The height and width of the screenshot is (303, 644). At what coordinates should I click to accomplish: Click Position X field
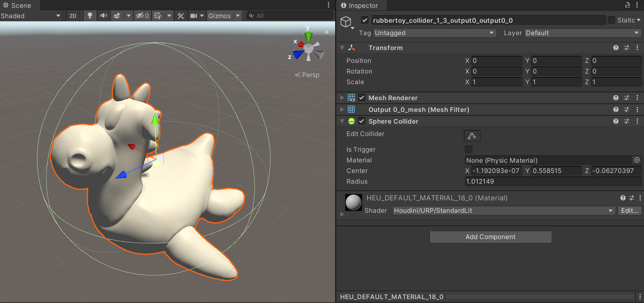pyautogui.click(x=497, y=61)
